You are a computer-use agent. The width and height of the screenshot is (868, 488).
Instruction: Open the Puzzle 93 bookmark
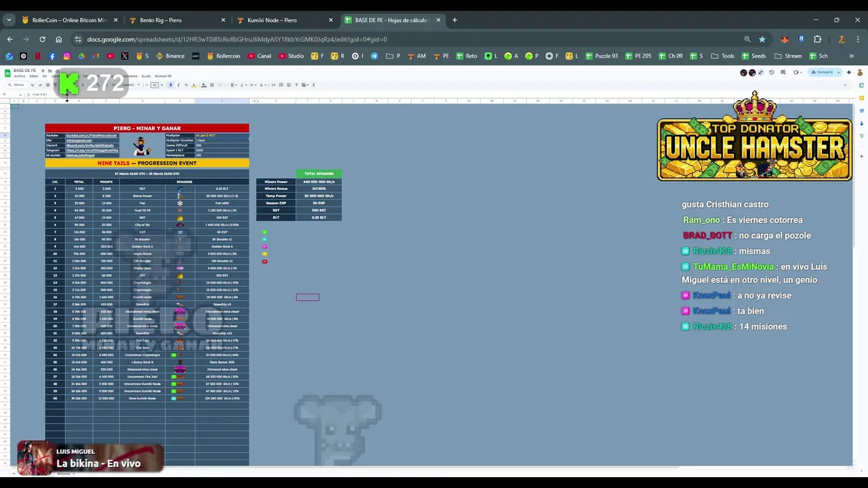coord(601,56)
